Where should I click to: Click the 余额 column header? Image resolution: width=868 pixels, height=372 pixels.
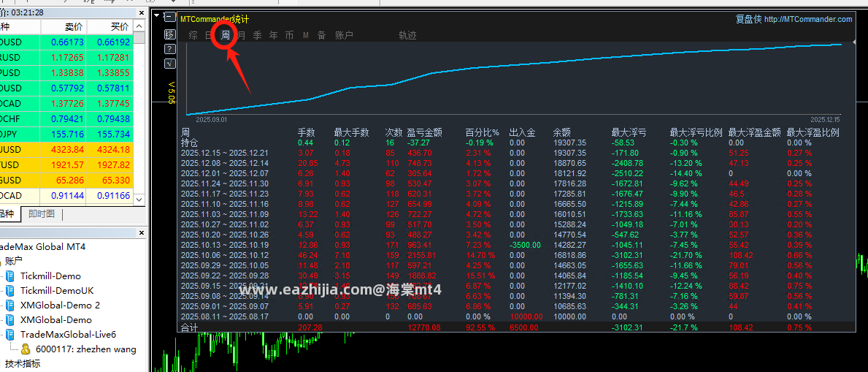(562, 132)
